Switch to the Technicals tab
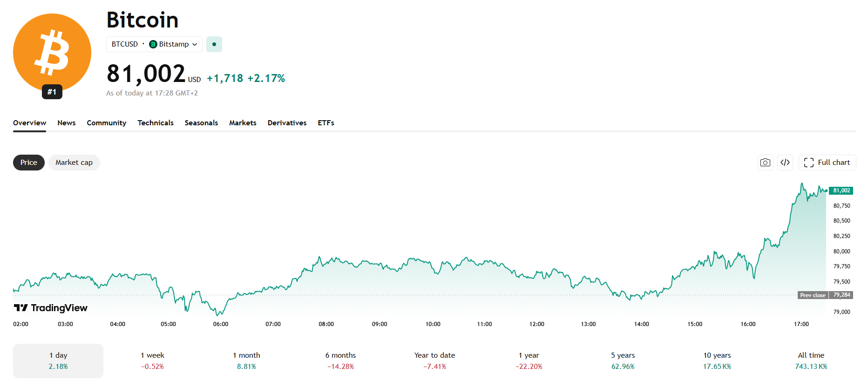 156,123
